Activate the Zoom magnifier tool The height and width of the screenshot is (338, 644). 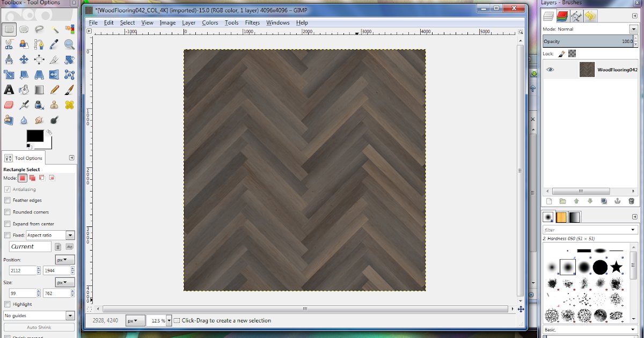(x=69, y=45)
